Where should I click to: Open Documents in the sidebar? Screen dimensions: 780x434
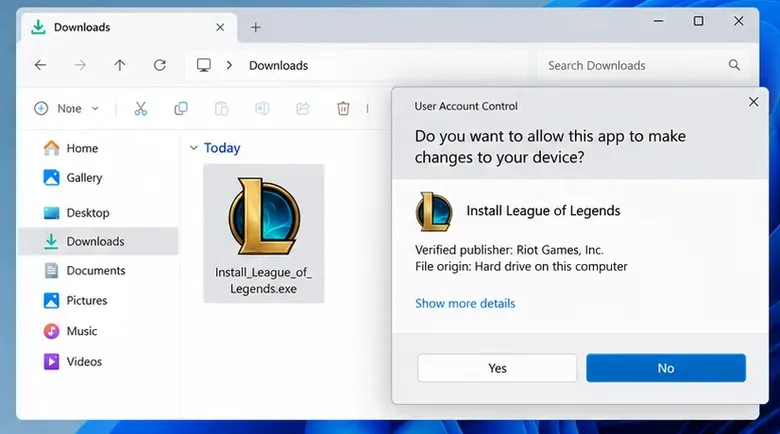click(98, 271)
